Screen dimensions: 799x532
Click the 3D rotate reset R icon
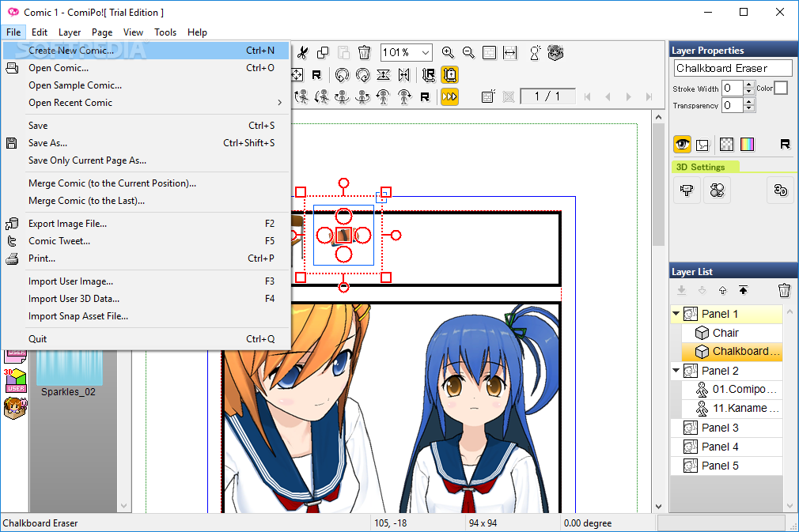point(425,96)
